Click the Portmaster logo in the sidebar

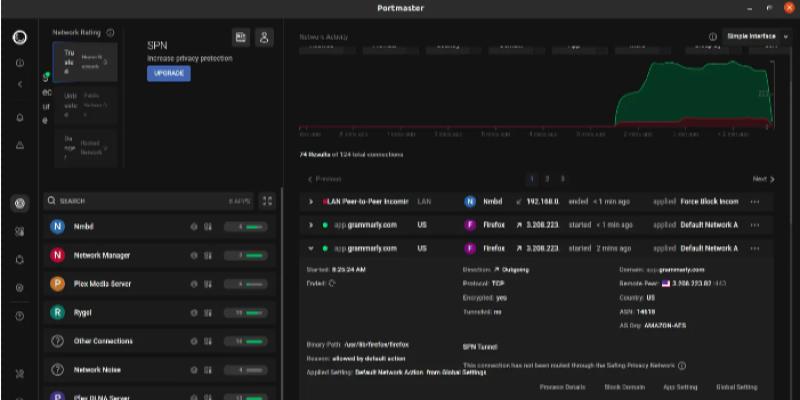(19, 37)
